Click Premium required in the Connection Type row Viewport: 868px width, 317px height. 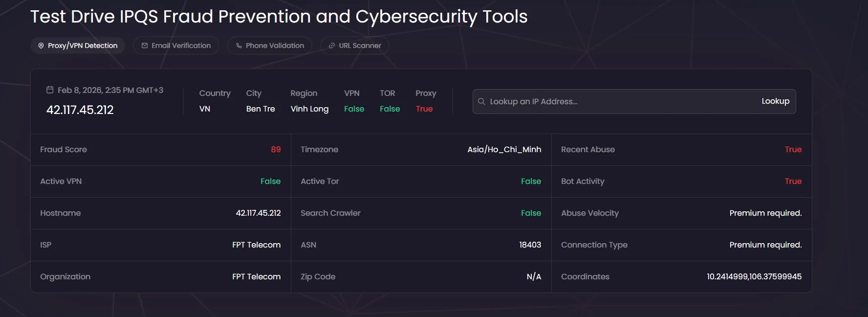tap(765, 245)
